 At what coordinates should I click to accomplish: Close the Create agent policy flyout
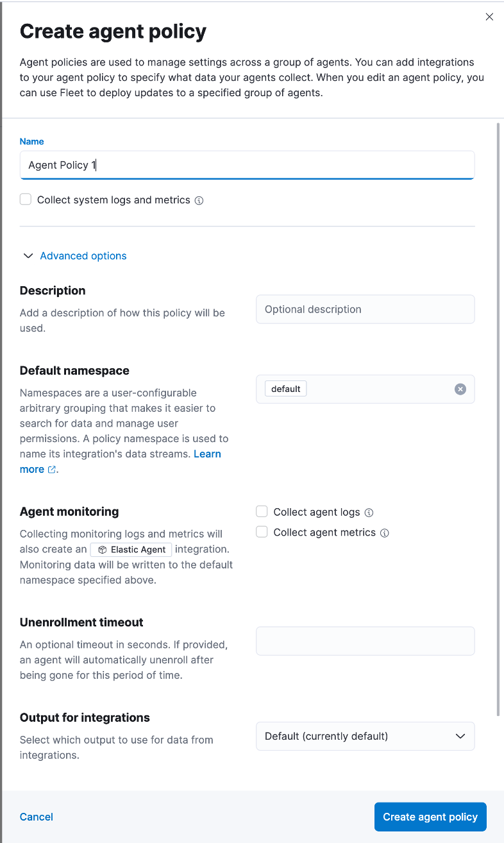click(x=489, y=17)
